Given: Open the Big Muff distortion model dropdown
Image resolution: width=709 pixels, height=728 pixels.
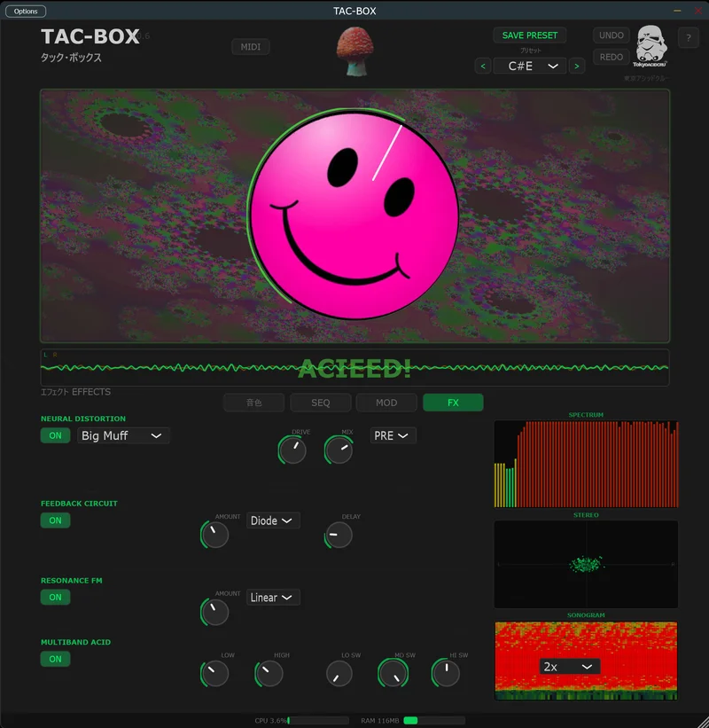Looking at the screenshot, I should [x=122, y=435].
